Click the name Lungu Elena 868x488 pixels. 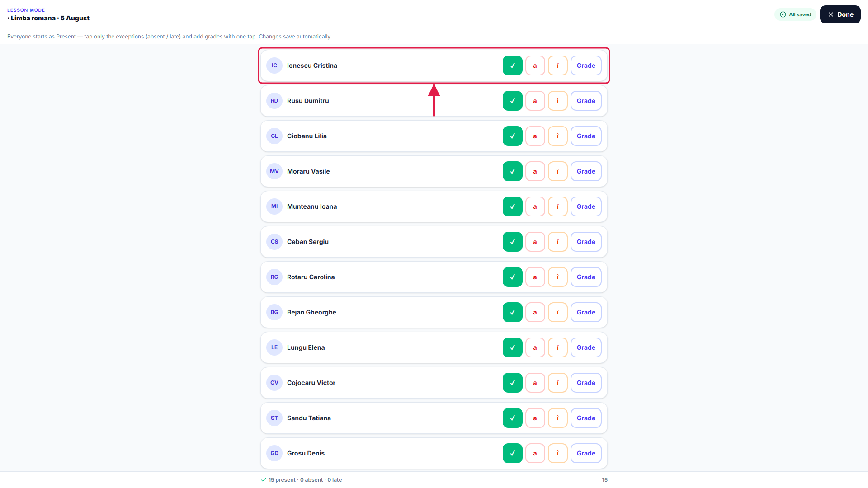(306, 347)
